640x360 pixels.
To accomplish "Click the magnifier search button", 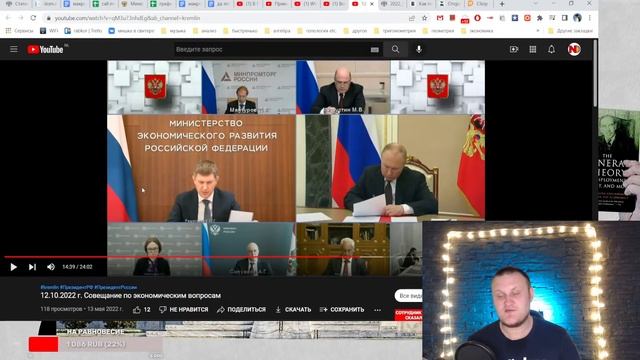I will point(396,49).
